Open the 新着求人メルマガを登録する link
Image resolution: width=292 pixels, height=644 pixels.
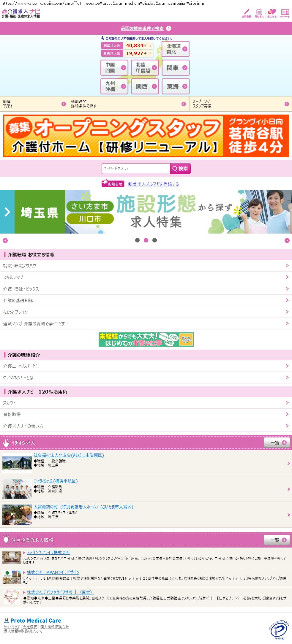tap(154, 184)
